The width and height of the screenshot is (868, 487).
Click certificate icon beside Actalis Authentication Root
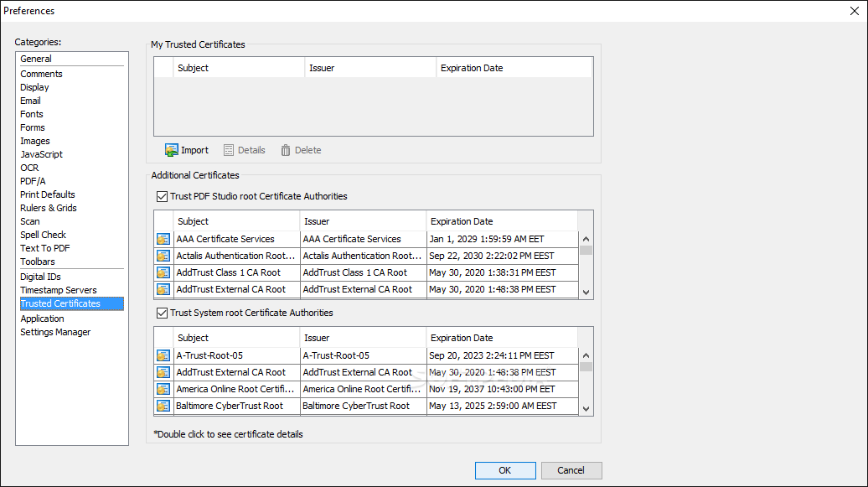tap(163, 256)
